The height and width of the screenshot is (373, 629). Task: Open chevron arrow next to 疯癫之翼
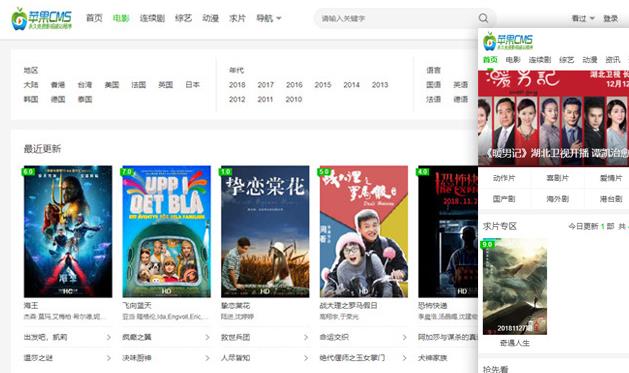(207, 338)
